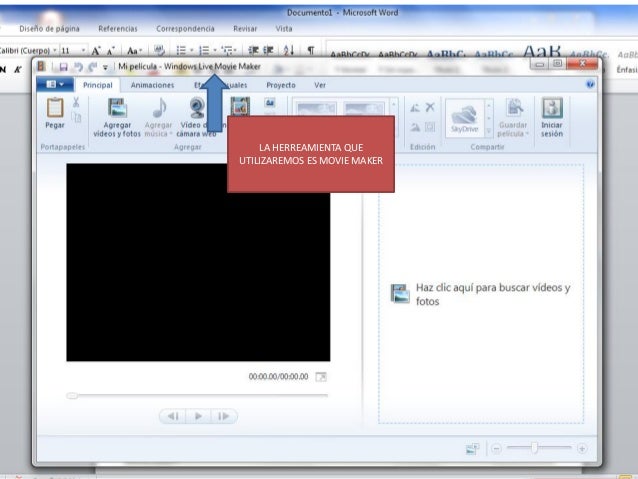Open the customize quick access toolbar arrow
Viewport: 638px width, 479px height.
(105, 68)
